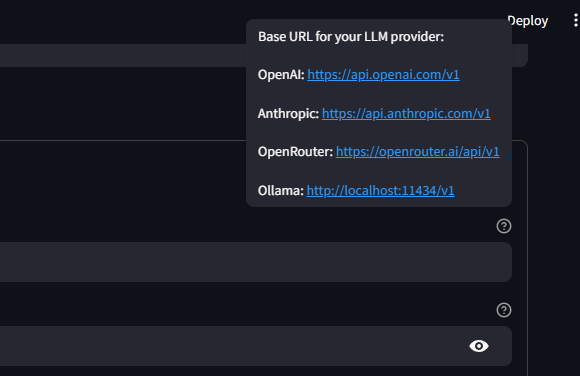Focus the input field partly hidden behind the tooltip
The height and width of the screenshot is (376, 580).
click(122, 56)
